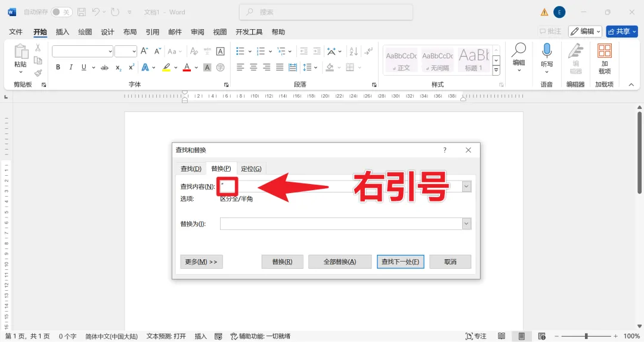Switch to Read Mode view in the status bar

point(501,336)
